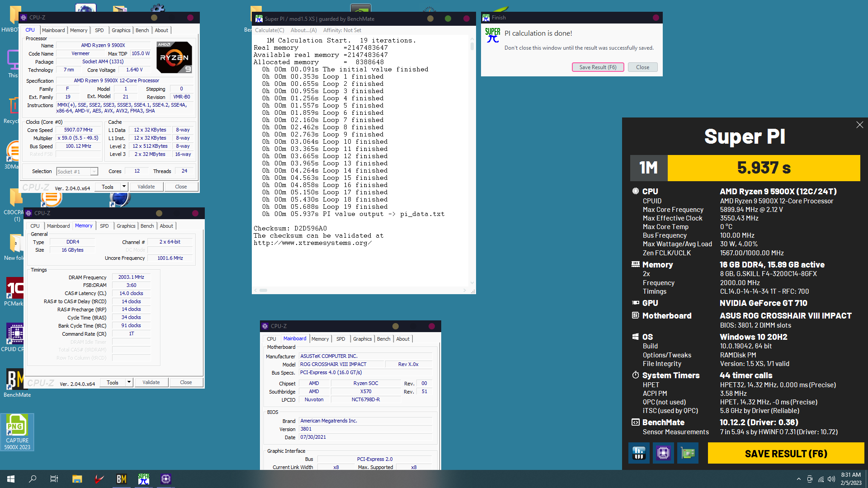This screenshot has width=868, height=488.
Task: Select the New folder desktop icon
Action: [15, 247]
